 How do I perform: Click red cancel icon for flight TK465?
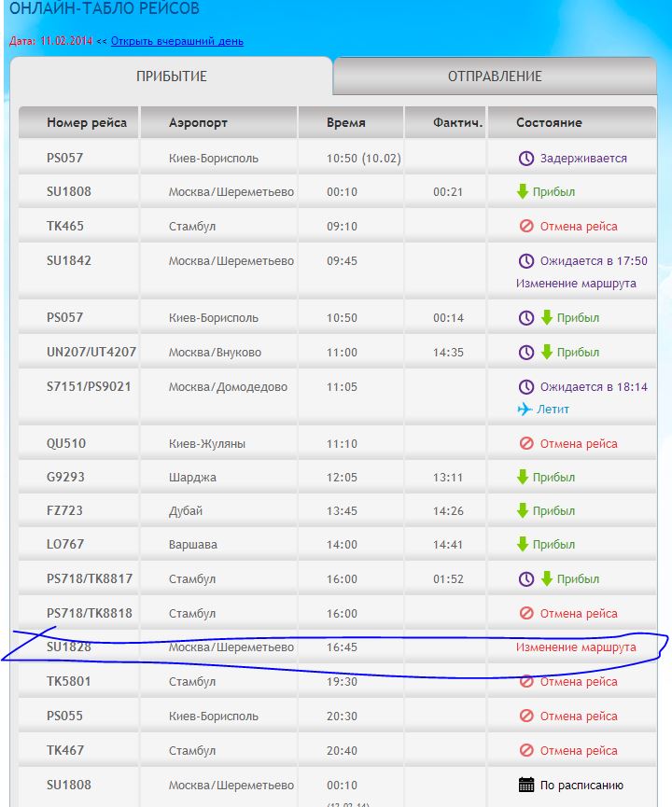coord(525,227)
